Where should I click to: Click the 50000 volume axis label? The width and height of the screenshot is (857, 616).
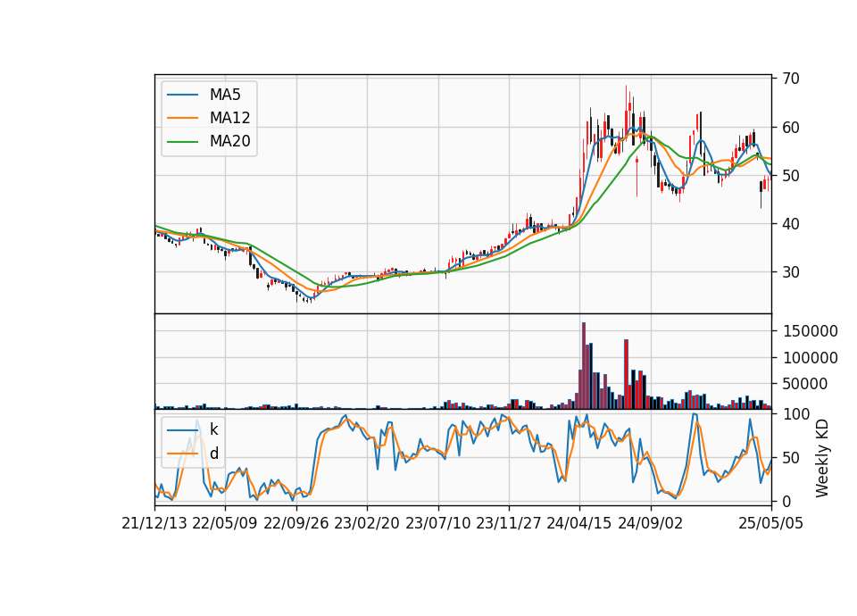pos(805,384)
